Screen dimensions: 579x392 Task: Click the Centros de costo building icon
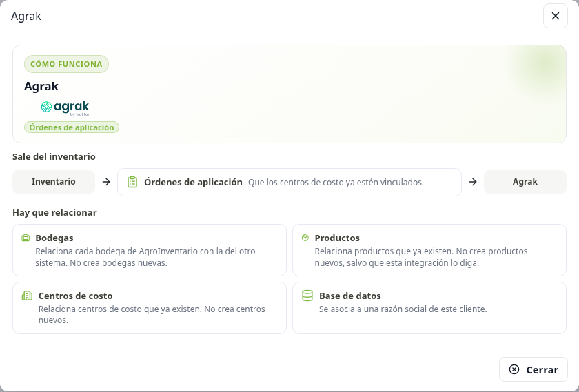pyautogui.click(x=27, y=296)
